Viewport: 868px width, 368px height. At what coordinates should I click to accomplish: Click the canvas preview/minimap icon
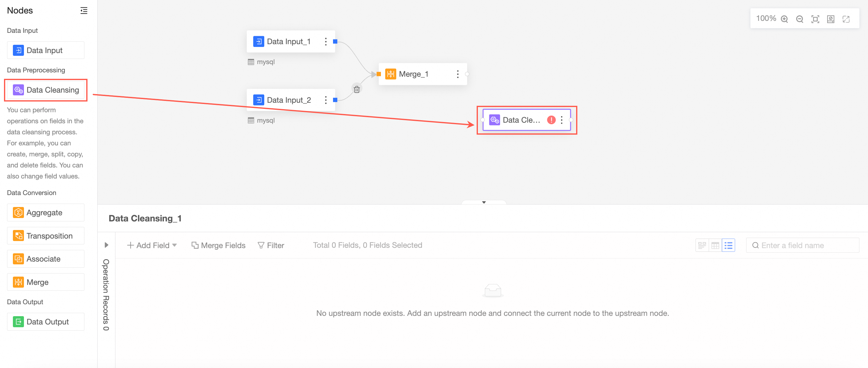[831, 19]
